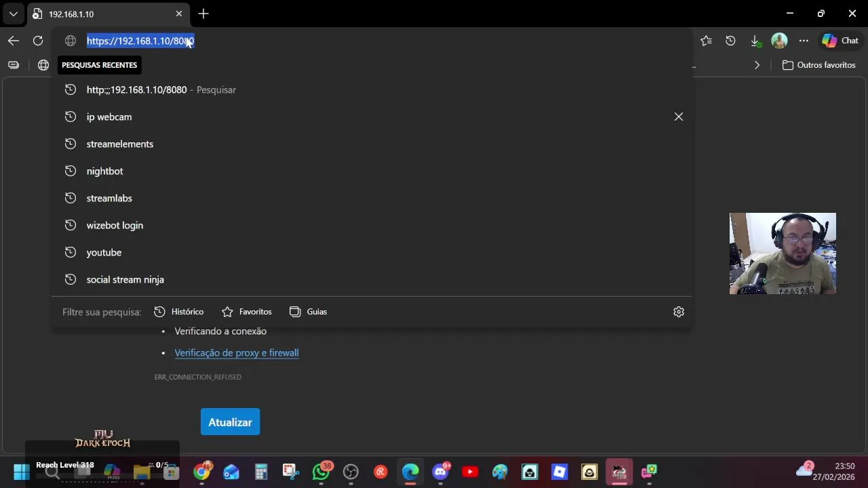Select the 192.168.1.10 browser tab
The height and width of the screenshot is (488, 868).
108,14
